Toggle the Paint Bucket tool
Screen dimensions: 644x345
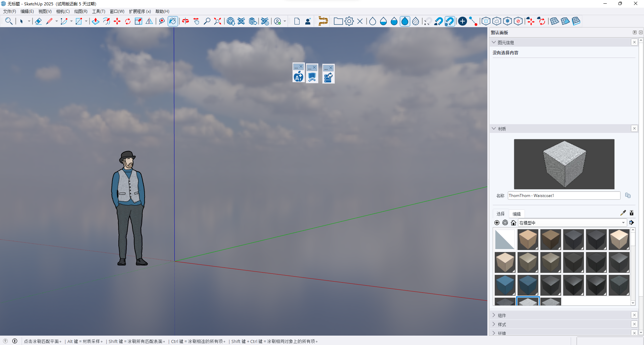click(x=172, y=21)
